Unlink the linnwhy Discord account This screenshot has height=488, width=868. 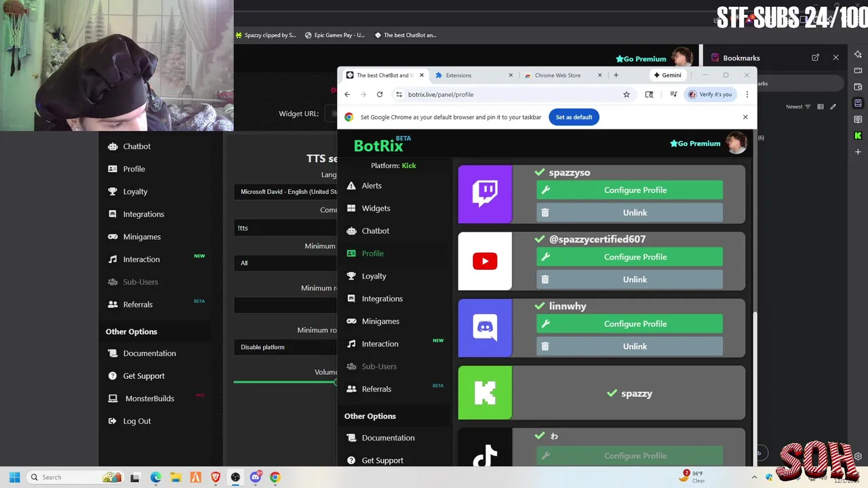(629, 346)
